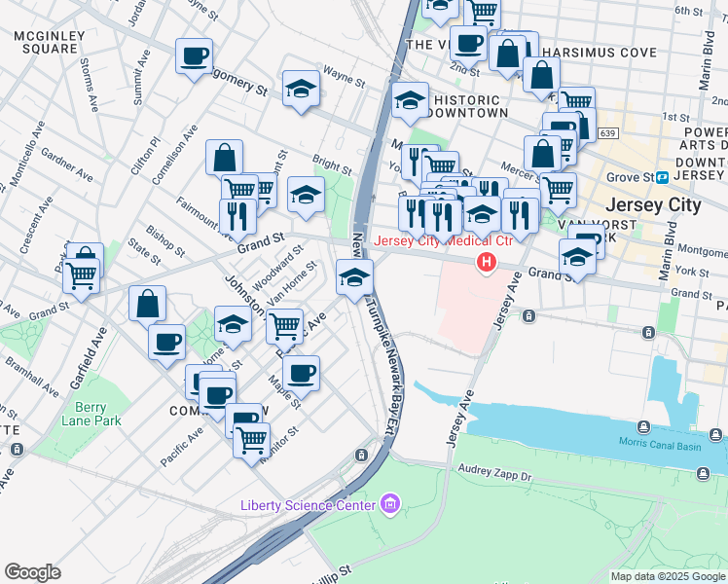The image size is (728, 584).
Task: Click the coffee cup marker near McGinley Square
Action: [x=194, y=58]
